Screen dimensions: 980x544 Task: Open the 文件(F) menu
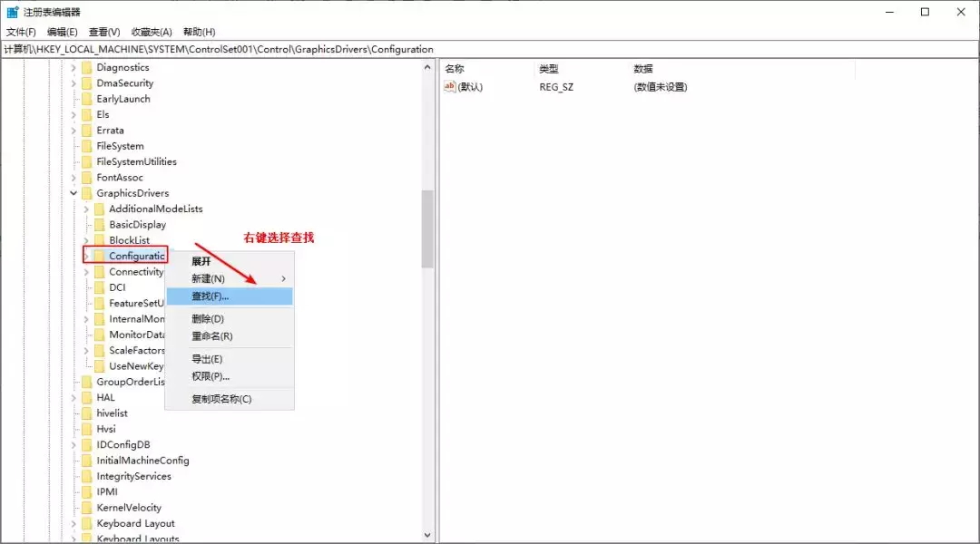[x=21, y=32]
